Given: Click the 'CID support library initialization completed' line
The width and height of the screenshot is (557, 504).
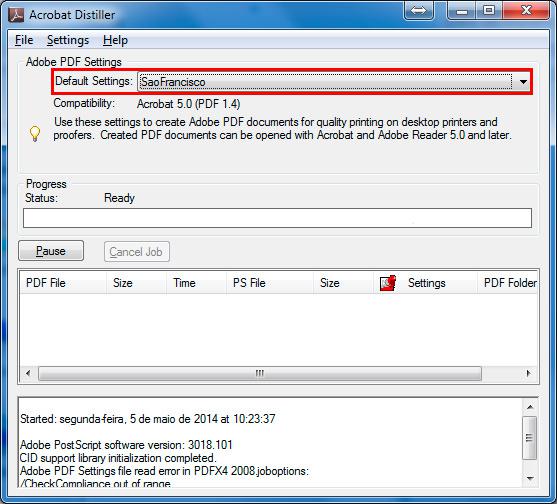Looking at the screenshot, I should (x=118, y=458).
